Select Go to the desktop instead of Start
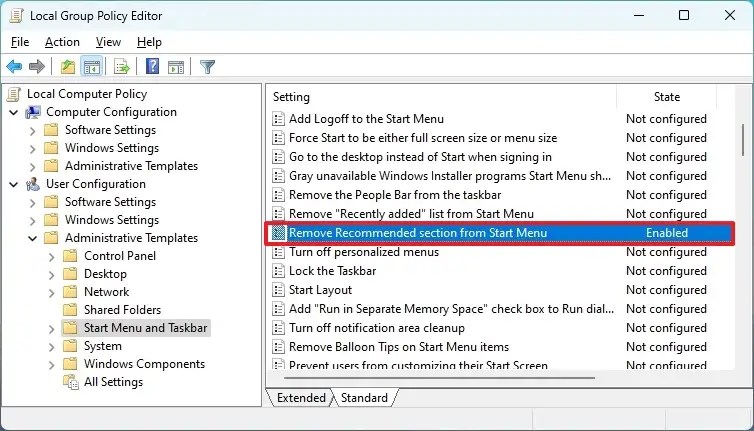Screen dimensions: 754x431 tap(420, 157)
